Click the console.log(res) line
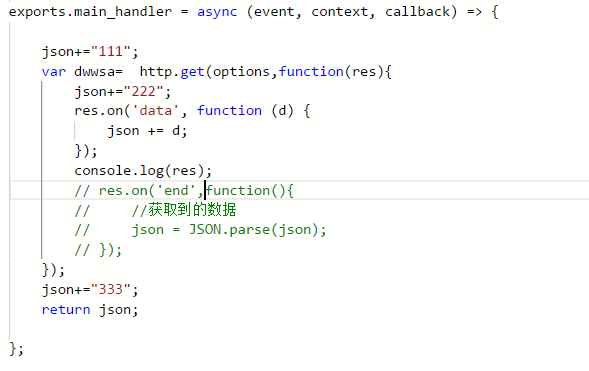 tap(143, 171)
